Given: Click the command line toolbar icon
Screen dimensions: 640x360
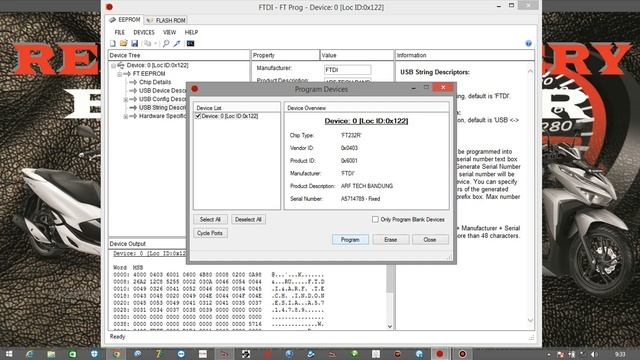Looking at the screenshot, I should (190, 43).
